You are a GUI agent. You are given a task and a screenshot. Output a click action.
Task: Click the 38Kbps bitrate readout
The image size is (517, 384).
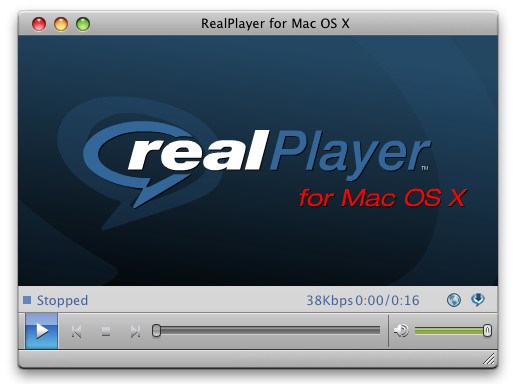329,300
